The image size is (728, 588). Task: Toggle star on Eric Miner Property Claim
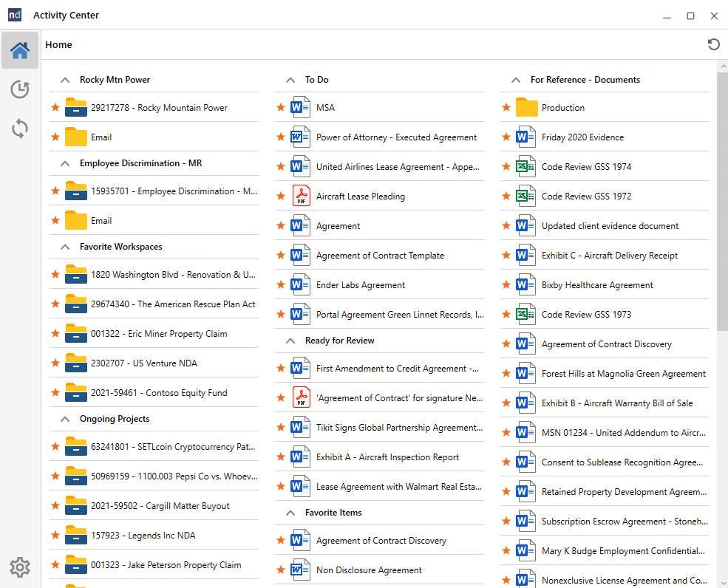(x=55, y=333)
